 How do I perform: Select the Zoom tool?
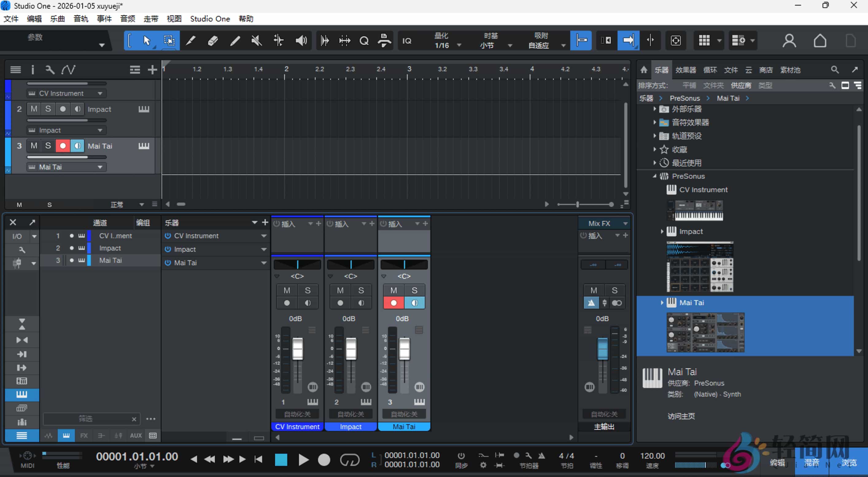tap(364, 41)
